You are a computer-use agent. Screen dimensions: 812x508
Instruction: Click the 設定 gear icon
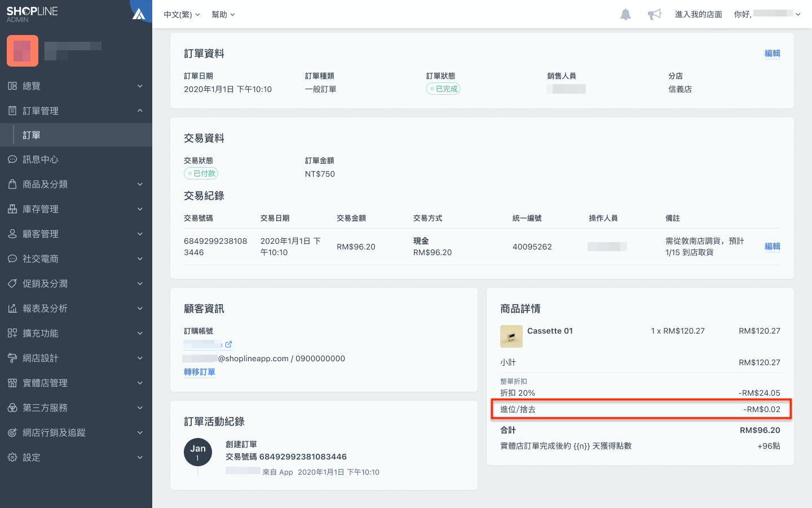pyautogui.click(x=12, y=457)
